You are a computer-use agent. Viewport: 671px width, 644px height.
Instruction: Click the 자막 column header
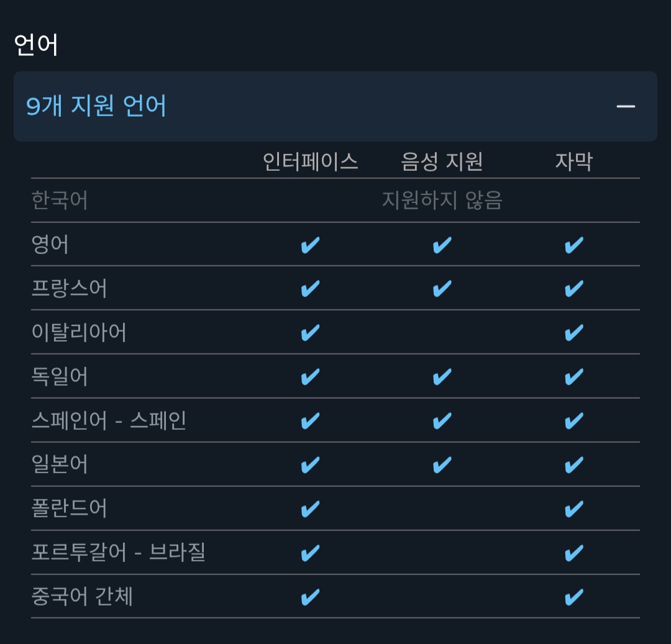pyautogui.click(x=573, y=162)
